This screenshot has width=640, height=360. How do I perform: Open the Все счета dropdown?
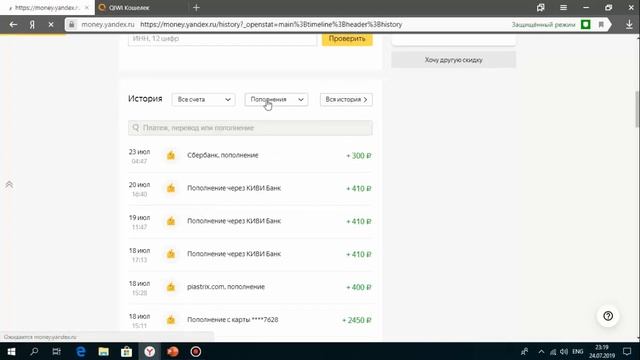click(203, 100)
